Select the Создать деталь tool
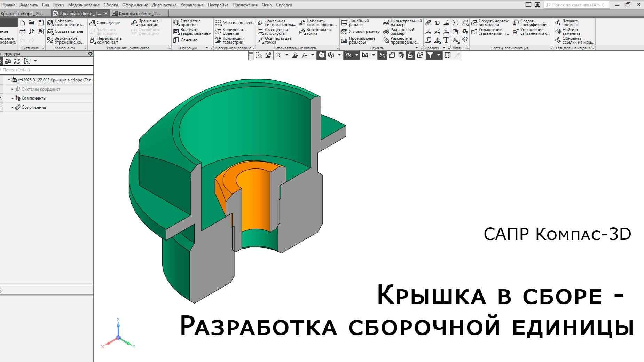644x362 pixels. click(65, 31)
